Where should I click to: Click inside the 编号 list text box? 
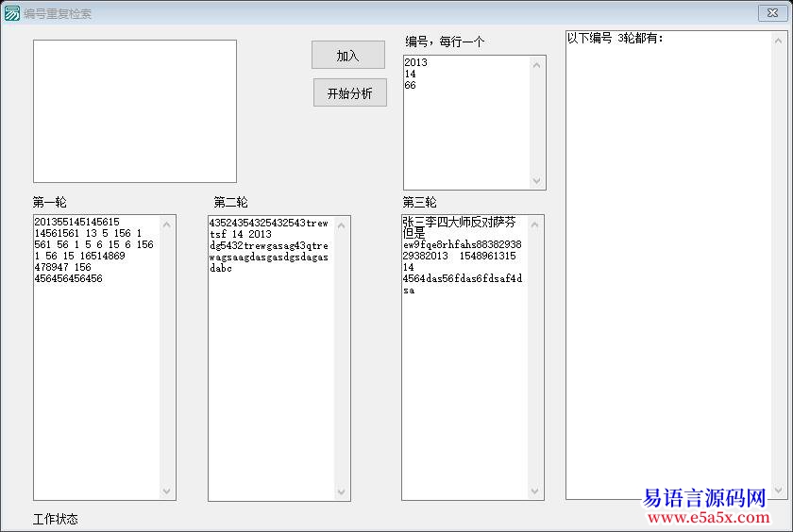[x=474, y=123]
